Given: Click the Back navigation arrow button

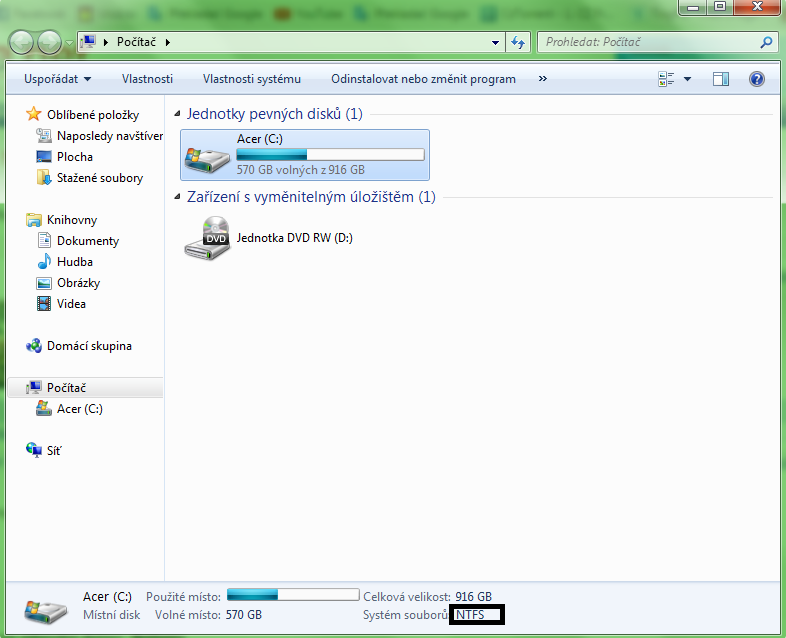Looking at the screenshot, I should point(22,42).
